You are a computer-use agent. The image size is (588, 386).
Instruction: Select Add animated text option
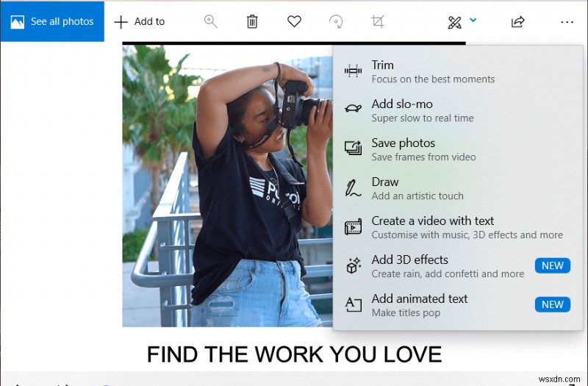458,305
